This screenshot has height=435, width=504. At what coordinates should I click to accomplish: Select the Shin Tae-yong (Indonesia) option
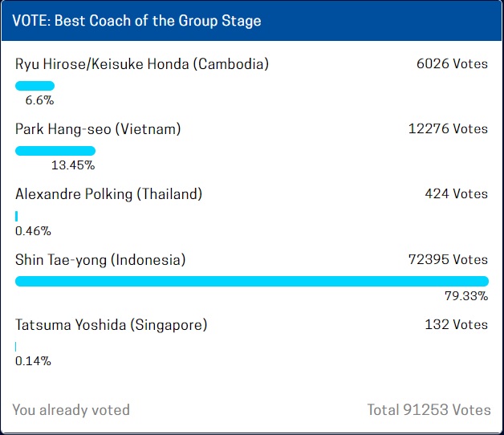pos(100,260)
